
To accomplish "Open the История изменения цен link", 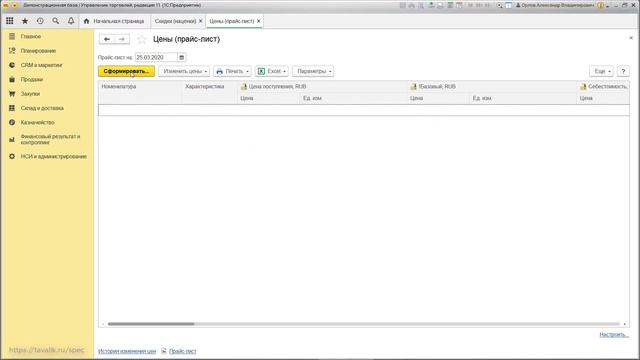I will [127, 351].
